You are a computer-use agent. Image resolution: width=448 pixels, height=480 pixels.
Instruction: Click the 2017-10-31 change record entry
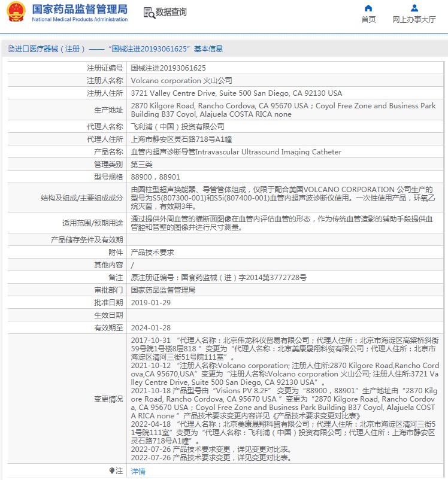click(x=284, y=349)
